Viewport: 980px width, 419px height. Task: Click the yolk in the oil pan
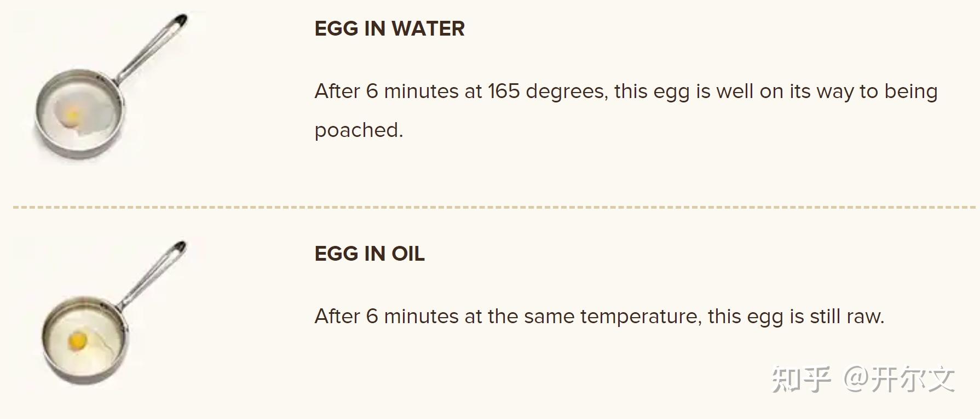click(x=78, y=341)
